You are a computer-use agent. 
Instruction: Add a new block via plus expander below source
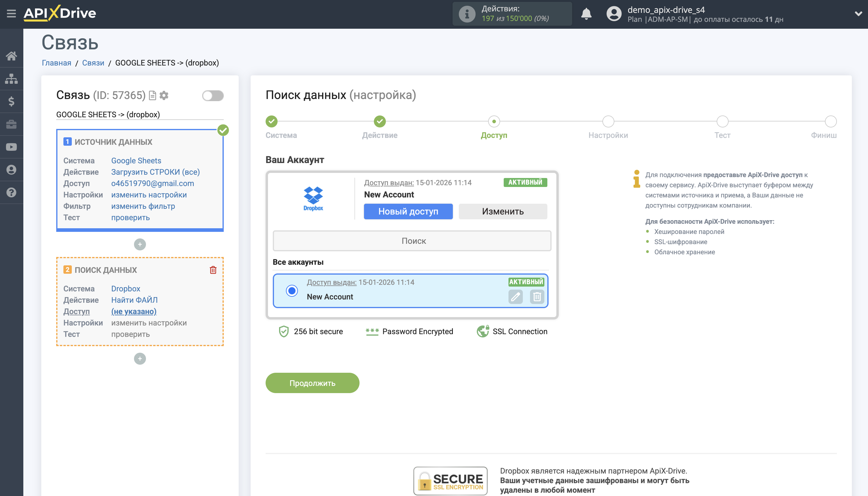(140, 245)
